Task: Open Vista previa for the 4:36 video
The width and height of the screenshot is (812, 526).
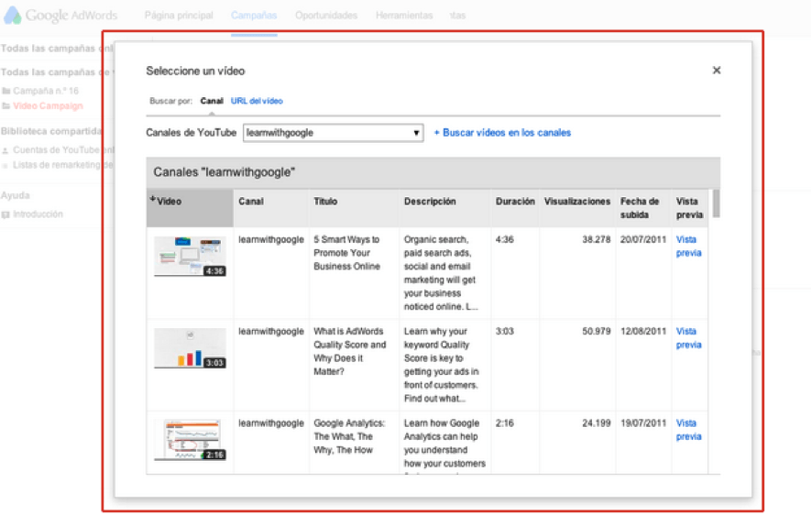Action: pyautogui.click(x=688, y=247)
